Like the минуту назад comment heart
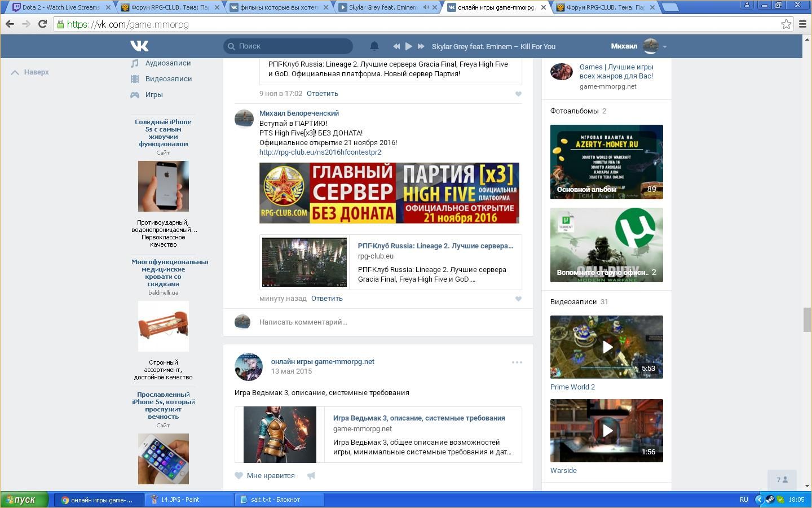Image resolution: width=812 pixels, height=508 pixels. (518, 299)
